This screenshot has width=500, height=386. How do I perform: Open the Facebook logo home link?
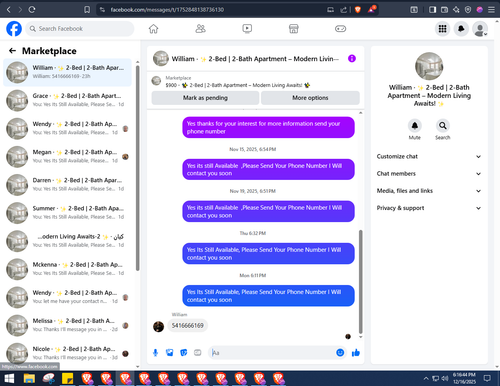(14, 29)
